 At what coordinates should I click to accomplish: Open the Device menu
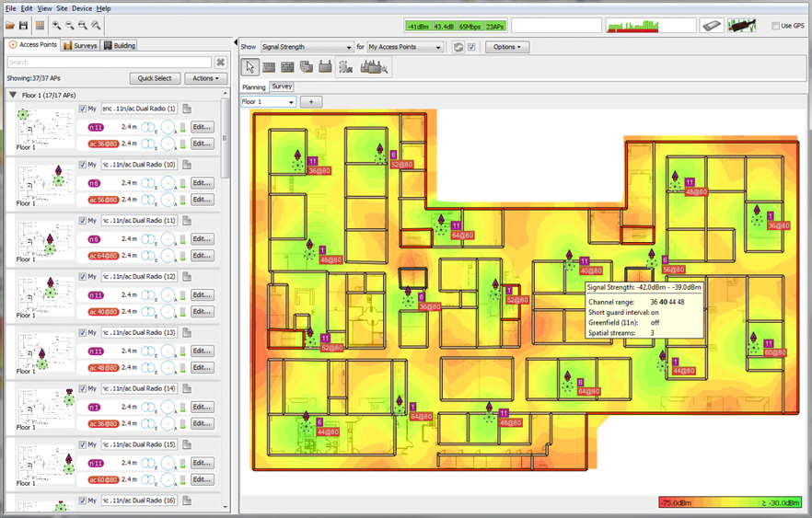[x=82, y=8]
